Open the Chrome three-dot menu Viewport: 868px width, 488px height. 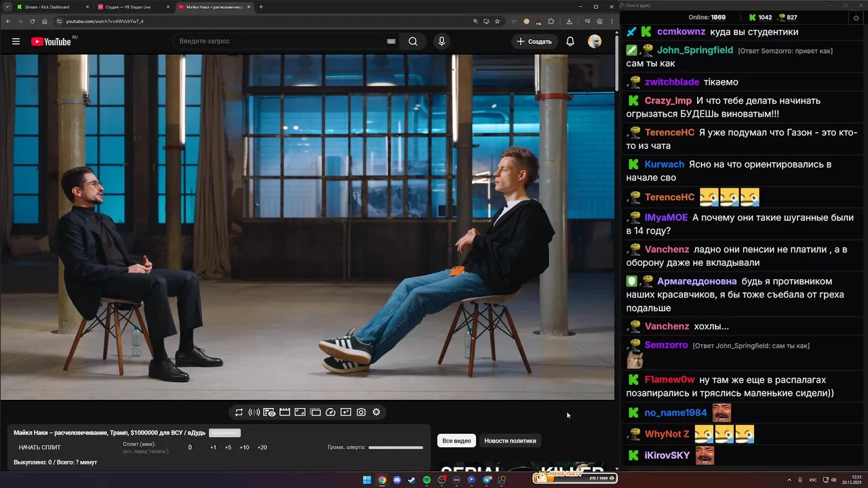coord(611,21)
